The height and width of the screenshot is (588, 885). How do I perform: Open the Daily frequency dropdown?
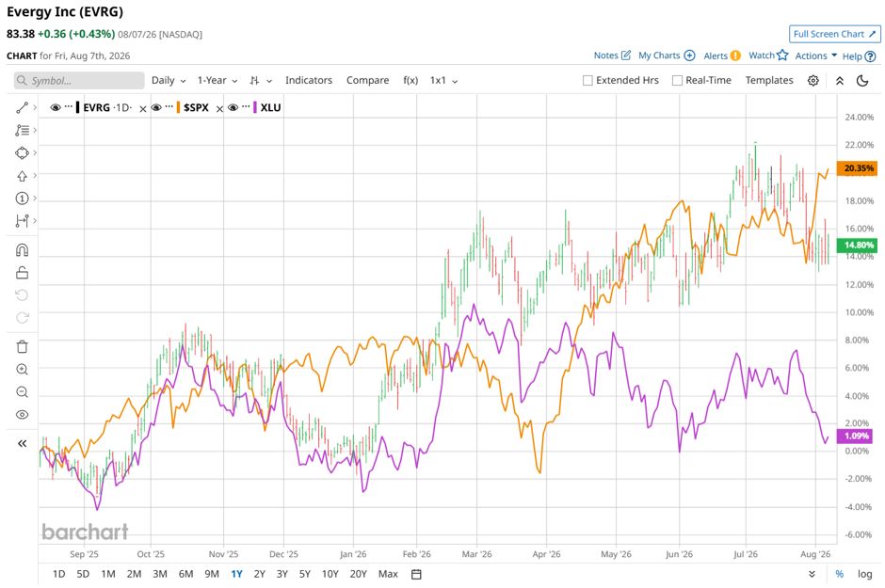(x=169, y=80)
